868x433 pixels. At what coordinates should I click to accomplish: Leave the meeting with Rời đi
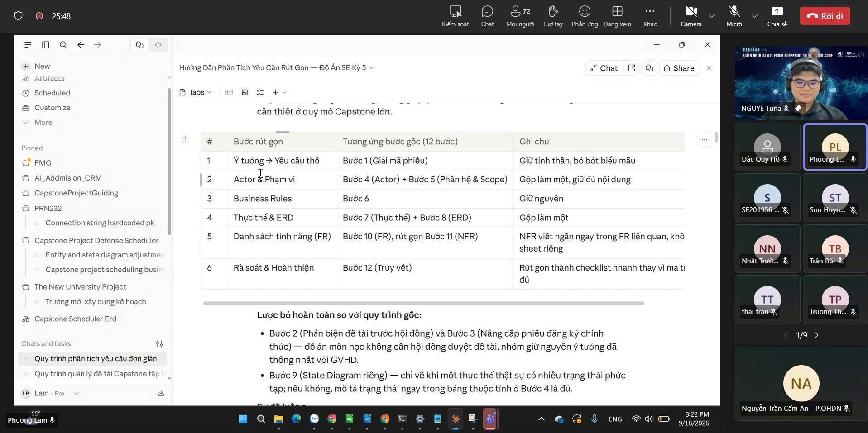(825, 16)
